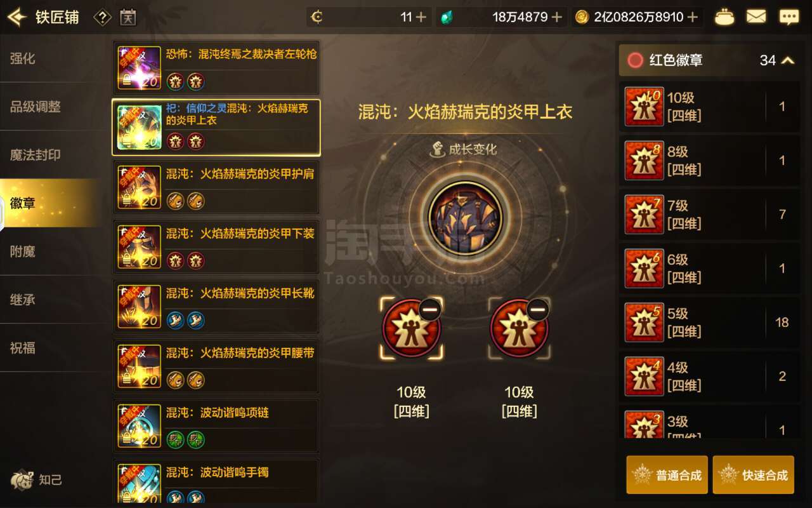
Task: Collapse the 红色徽章 list with the arrow
Action: click(x=788, y=60)
